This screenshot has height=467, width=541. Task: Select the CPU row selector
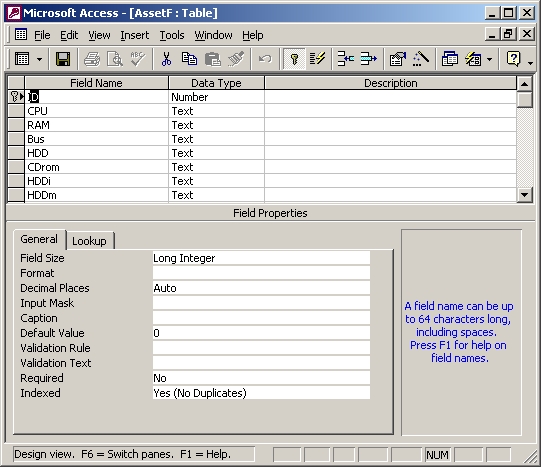click(16, 111)
